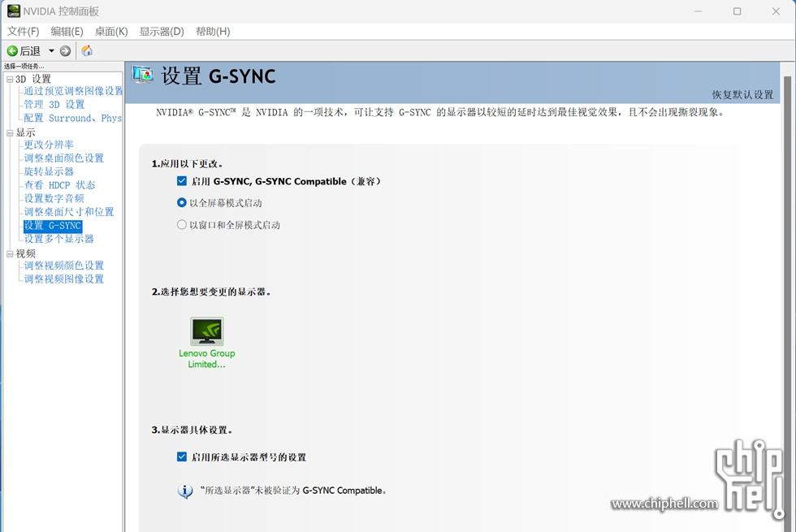Open 旋转显示器 page
Image resolution: width=796 pixels, height=532 pixels.
(x=49, y=171)
